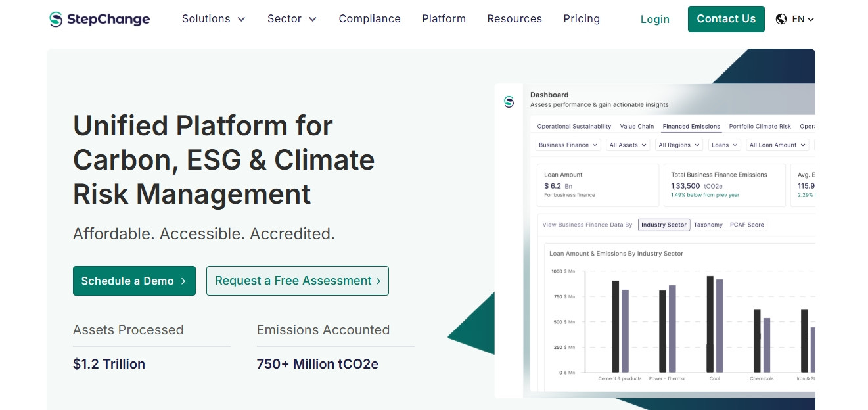This screenshot has height=410, width=868.
Task: Click the Loan Amount summary card
Action: 597,185
